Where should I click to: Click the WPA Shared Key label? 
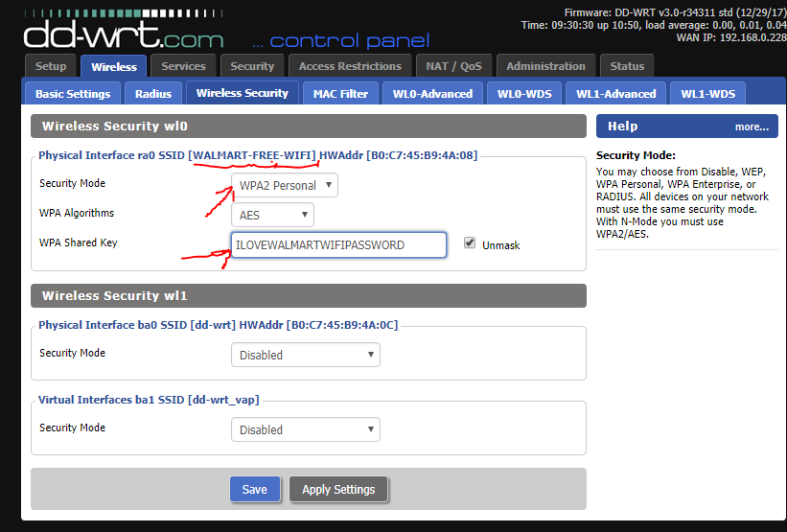[79, 243]
